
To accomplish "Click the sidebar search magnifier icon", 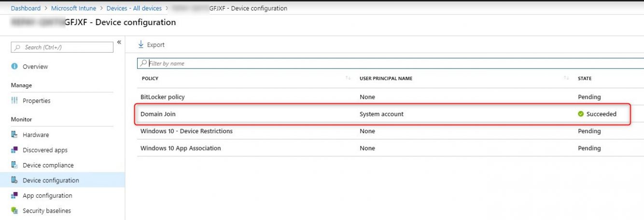I will pyautogui.click(x=18, y=47).
